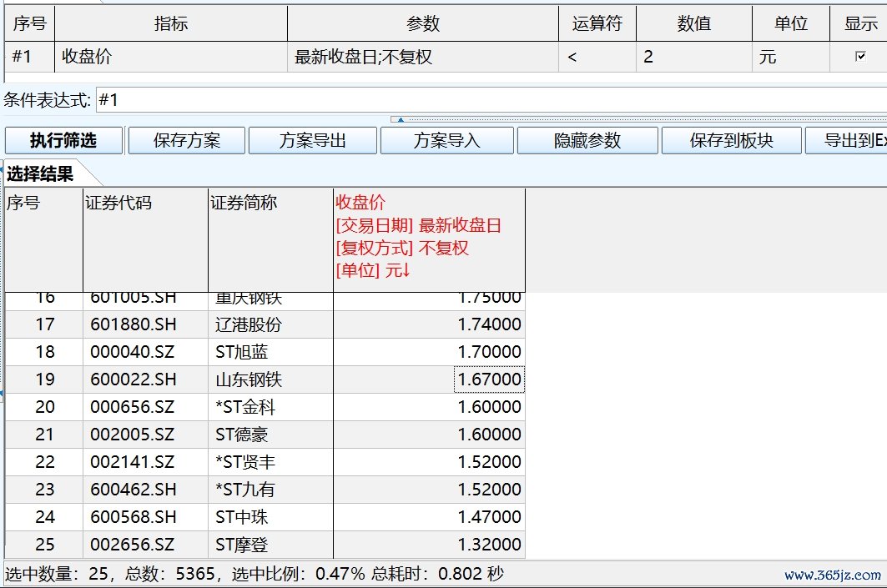This screenshot has width=887, height=588.
Task: Click stock code 002656.SZ
Action: [x=133, y=545]
